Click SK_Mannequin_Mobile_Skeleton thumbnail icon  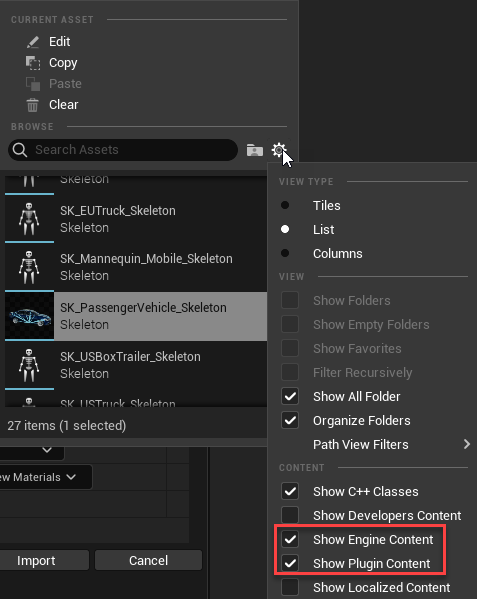click(x=29, y=267)
